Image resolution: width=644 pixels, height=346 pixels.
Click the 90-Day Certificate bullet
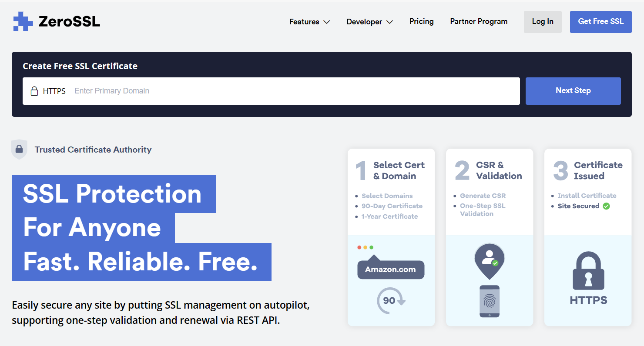pyautogui.click(x=392, y=206)
